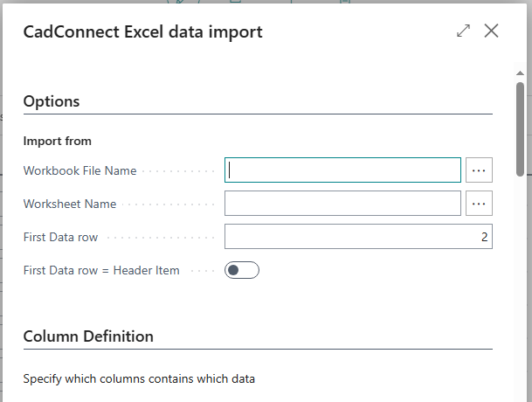Click the Worksheet Name label
Screen dimensions: 532x402
point(70,204)
